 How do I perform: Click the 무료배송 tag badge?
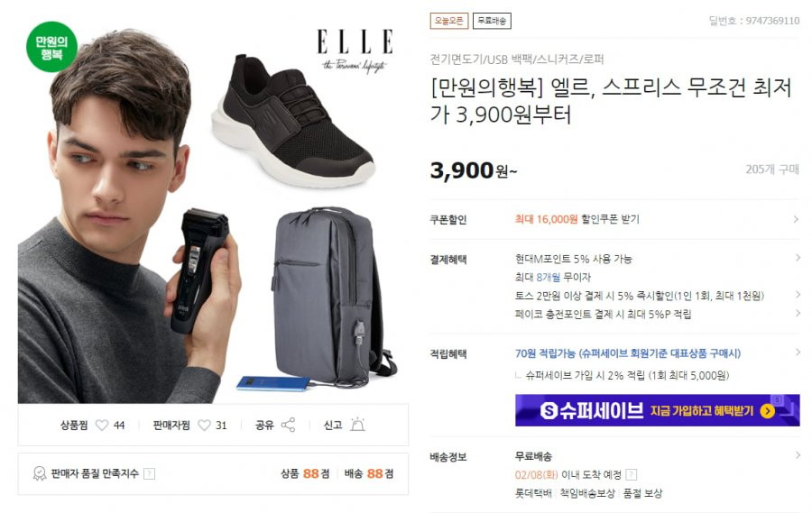point(492,21)
